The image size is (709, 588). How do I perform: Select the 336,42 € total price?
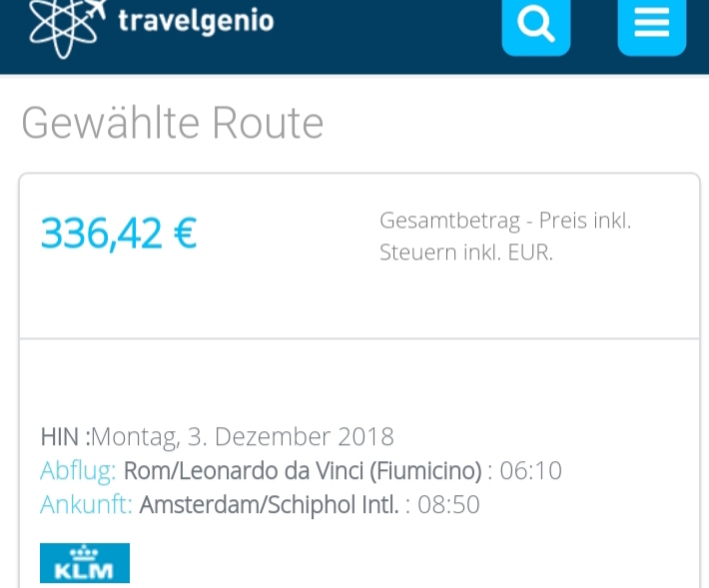(x=119, y=234)
